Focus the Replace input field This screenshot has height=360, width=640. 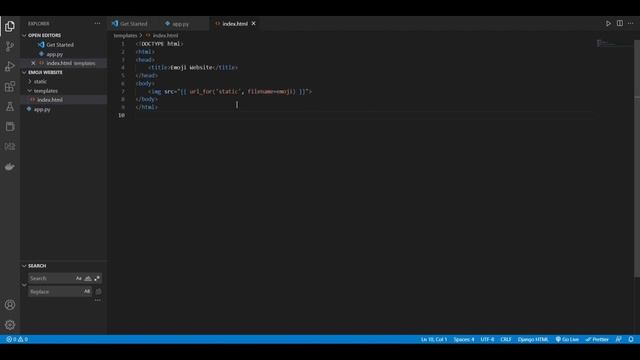pos(55,291)
